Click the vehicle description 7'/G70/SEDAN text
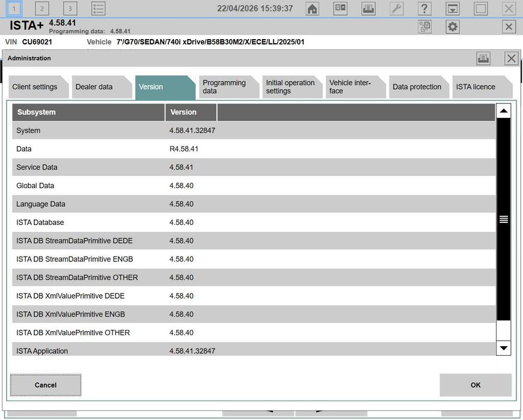523x420 pixels. (x=210, y=42)
